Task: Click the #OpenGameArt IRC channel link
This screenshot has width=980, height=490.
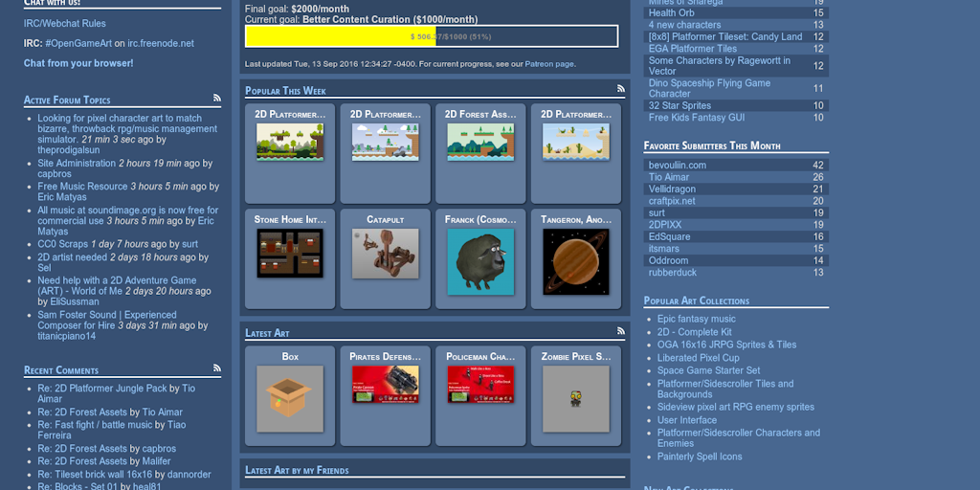Action: click(x=78, y=44)
